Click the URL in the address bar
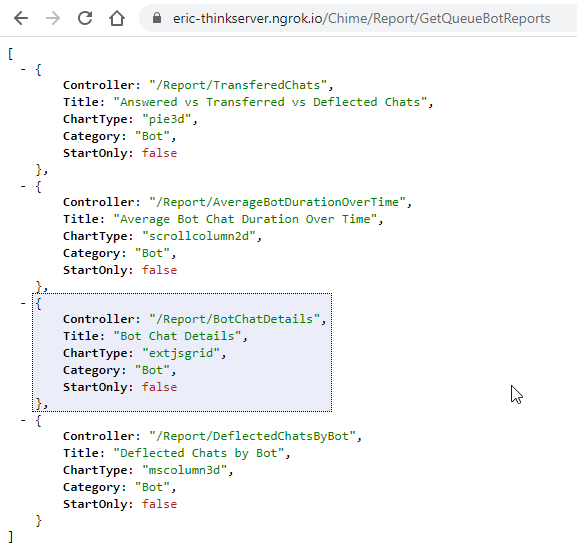This screenshot has width=577, height=549. tap(362, 18)
